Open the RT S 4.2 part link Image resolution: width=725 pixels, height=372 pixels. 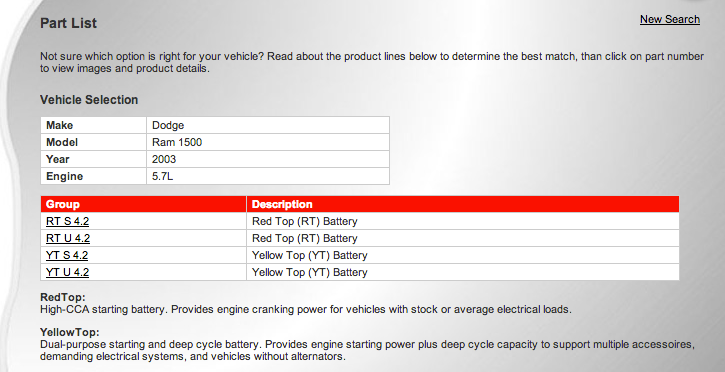68,221
